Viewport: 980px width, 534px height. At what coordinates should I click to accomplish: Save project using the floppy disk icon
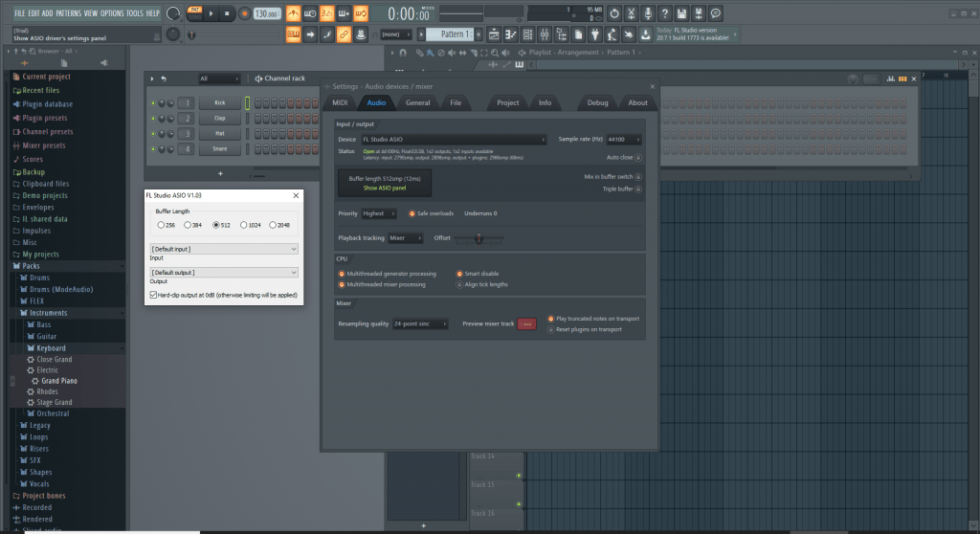pos(681,13)
